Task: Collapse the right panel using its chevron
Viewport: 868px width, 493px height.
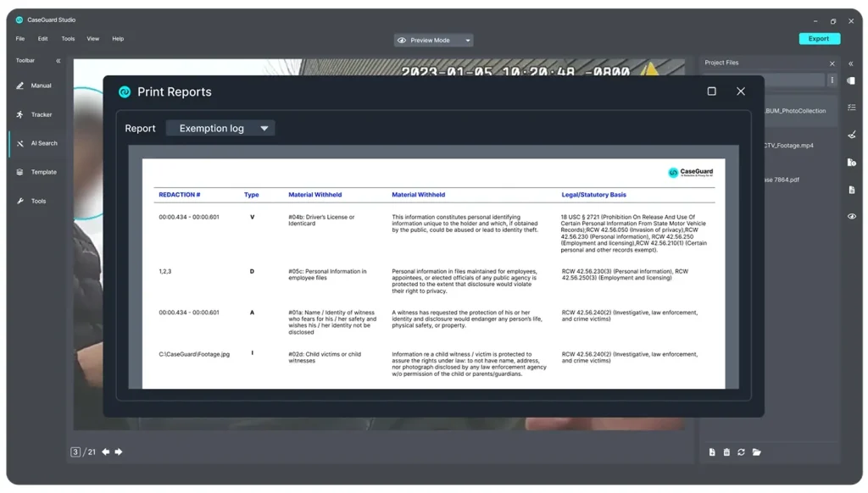Action: point(851,62)
